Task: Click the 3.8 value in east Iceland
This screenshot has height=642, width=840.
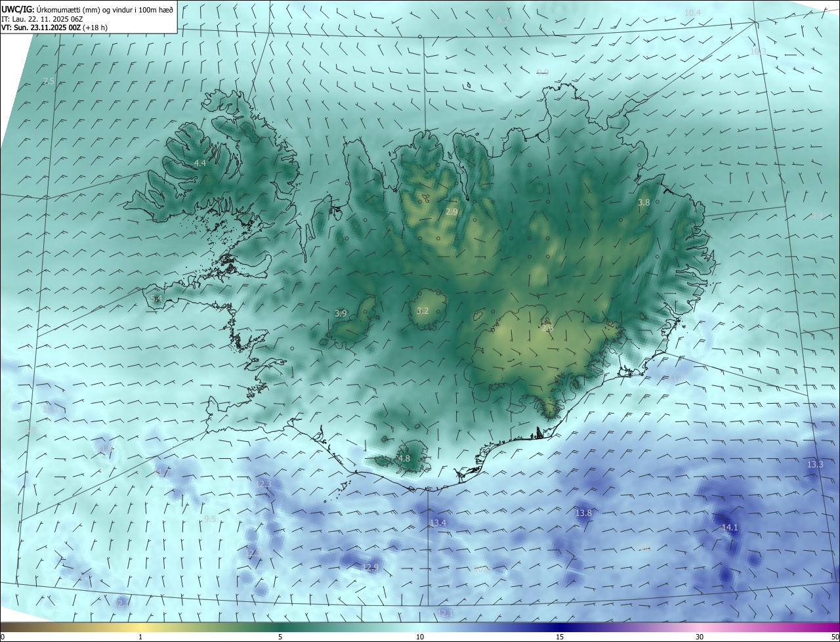Action: coord(644,203)
